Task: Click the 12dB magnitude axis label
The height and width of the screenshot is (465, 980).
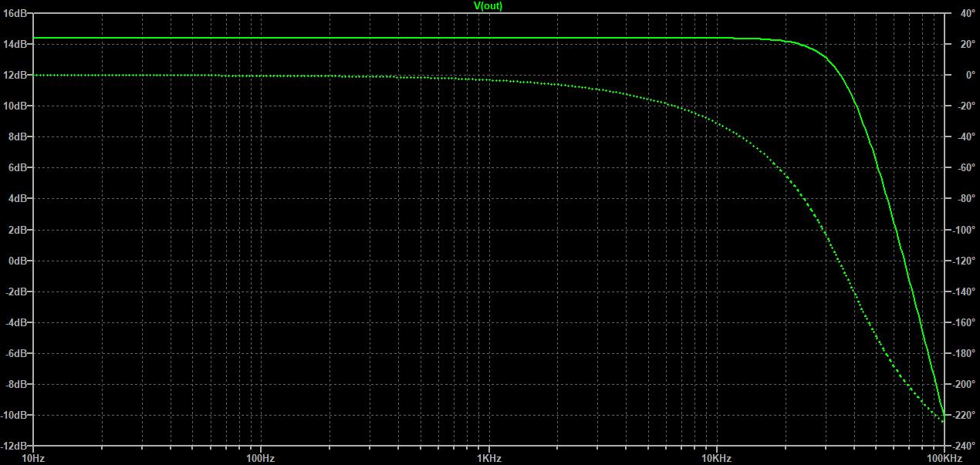Action: coord(16,75)
